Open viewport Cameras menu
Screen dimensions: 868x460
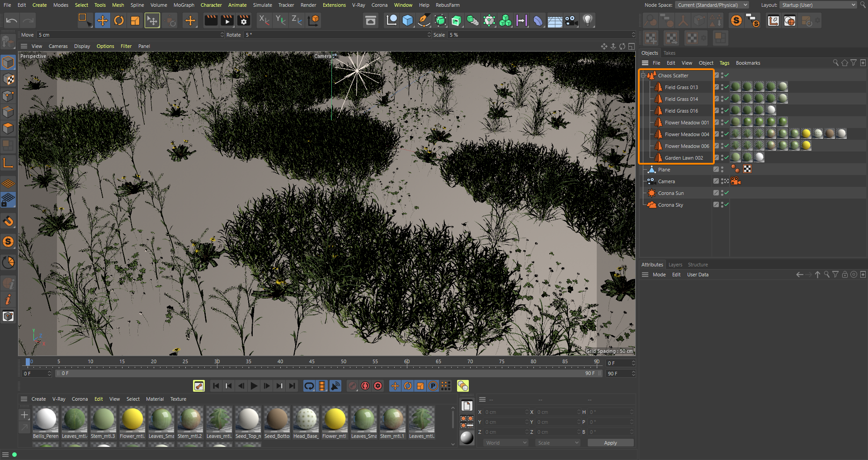coord(58,46)
